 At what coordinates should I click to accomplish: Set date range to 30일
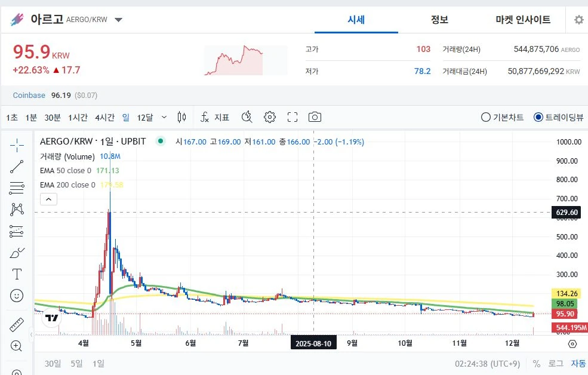pos(53,364)
